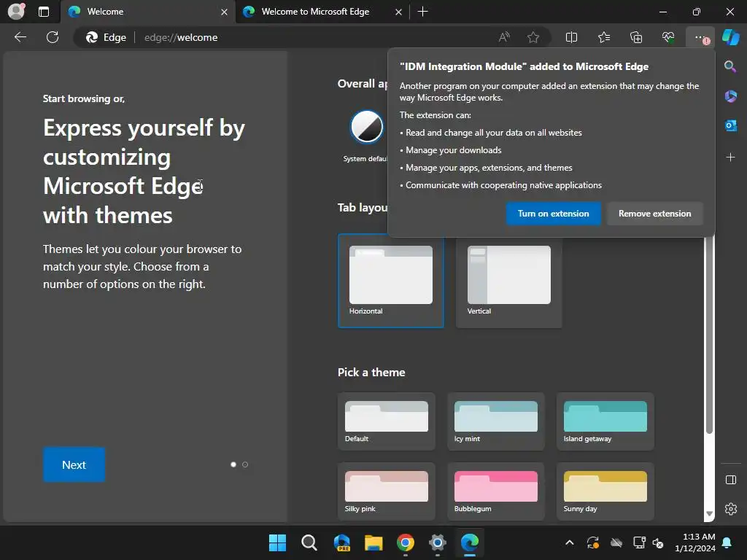Click the Next button
Image resolution: width=747 pixels, height=560 pixels.
coord(74,464)
